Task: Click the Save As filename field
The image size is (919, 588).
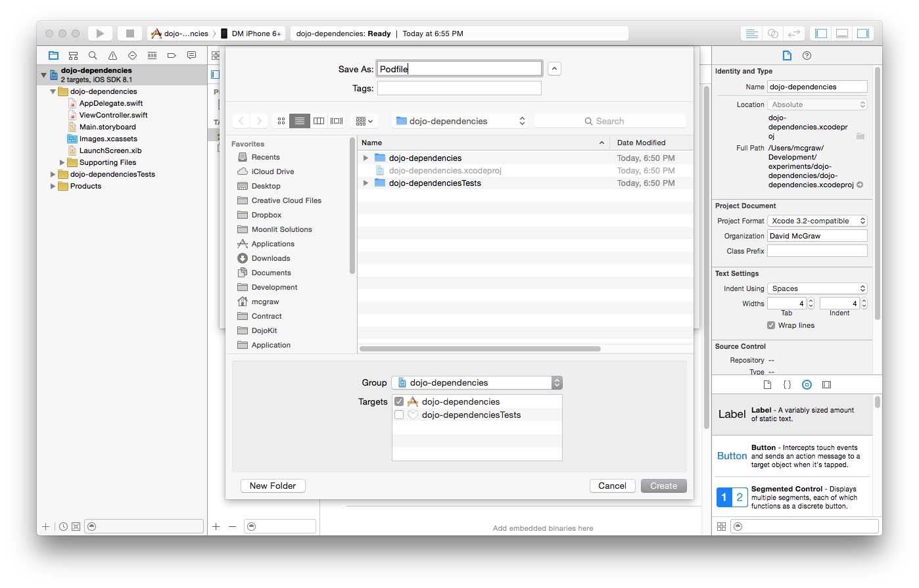Action: [459, 68]
